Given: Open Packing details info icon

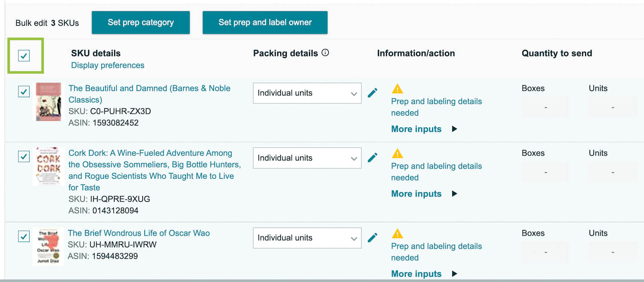Looking at the screenshot, I should 325,53.
